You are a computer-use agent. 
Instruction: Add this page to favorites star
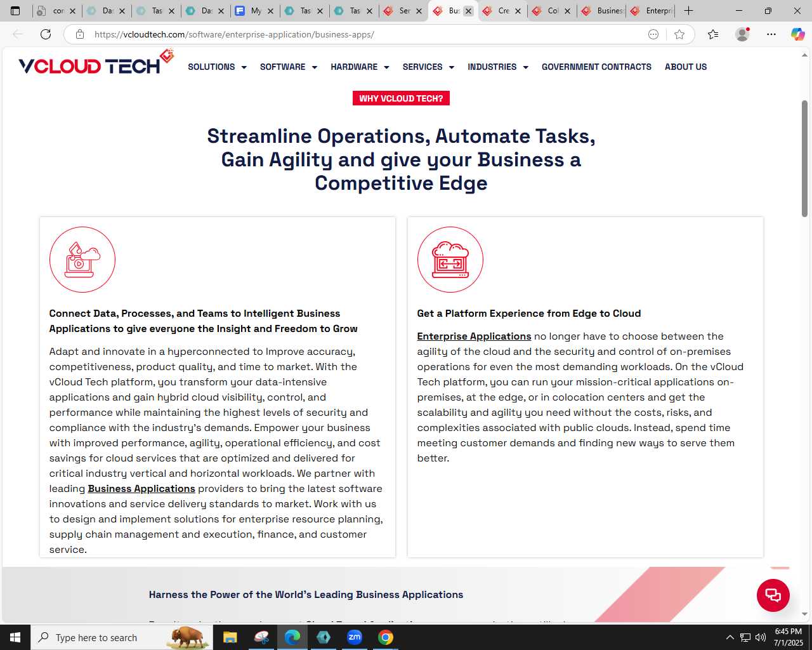679,34
